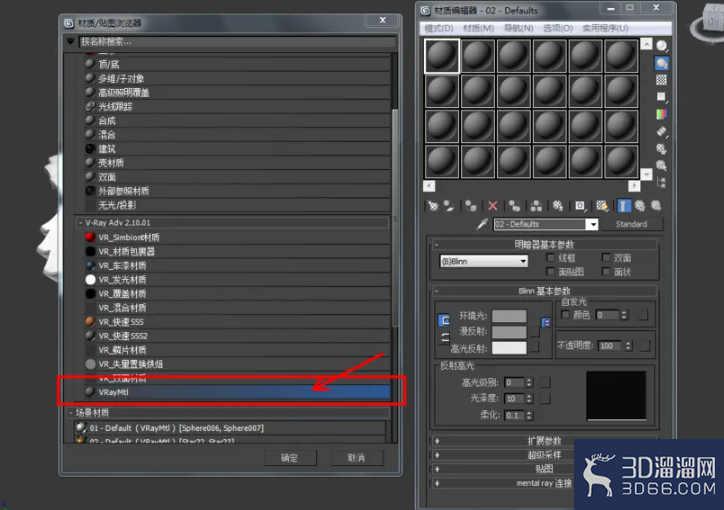Image resolution: width=724 pixels, height=510 pixels.
Task: Click Go to Parent icon
Action: point(640,206)
